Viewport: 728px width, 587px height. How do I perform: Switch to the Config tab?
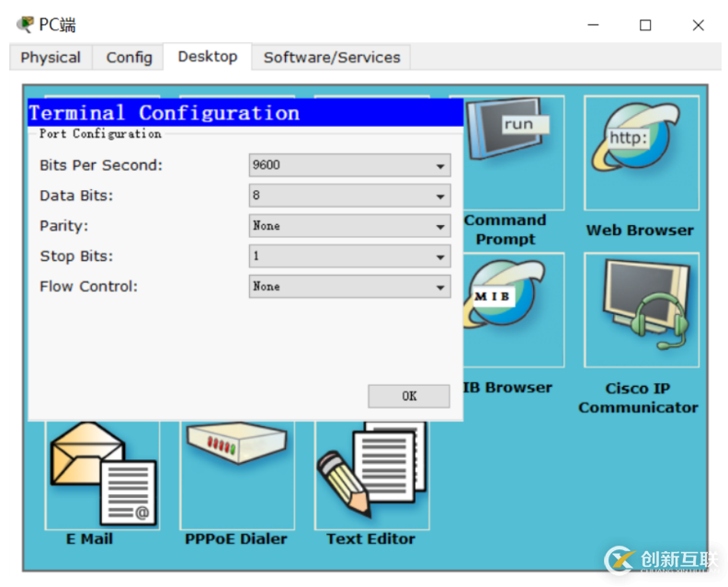tap(129, 57)
